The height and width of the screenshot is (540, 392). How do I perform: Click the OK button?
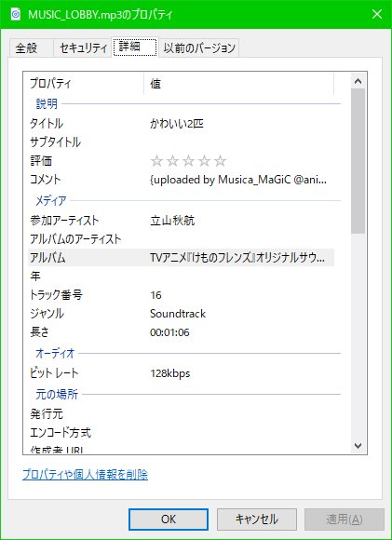point(169,520)
